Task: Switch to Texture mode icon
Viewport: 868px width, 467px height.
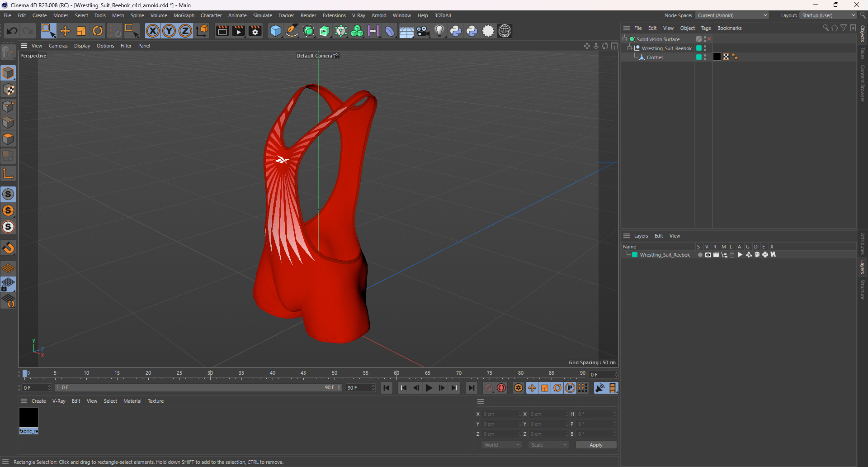Action: coord(8,90)
